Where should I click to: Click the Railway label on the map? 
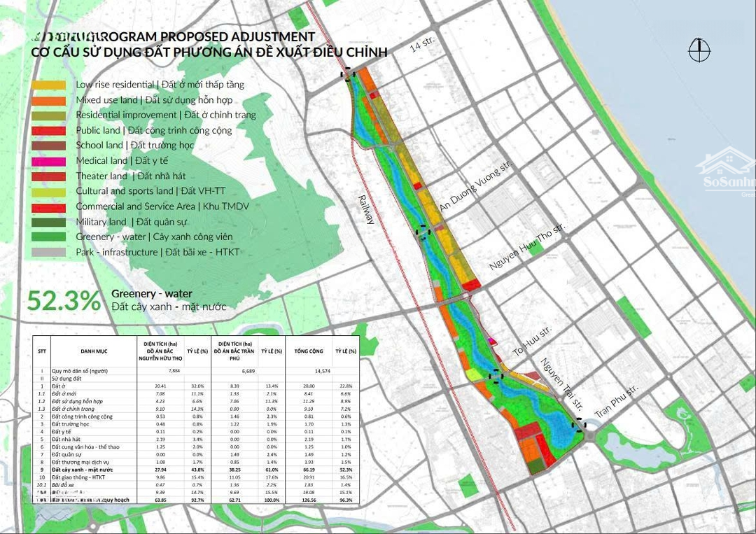pos(367,209)
